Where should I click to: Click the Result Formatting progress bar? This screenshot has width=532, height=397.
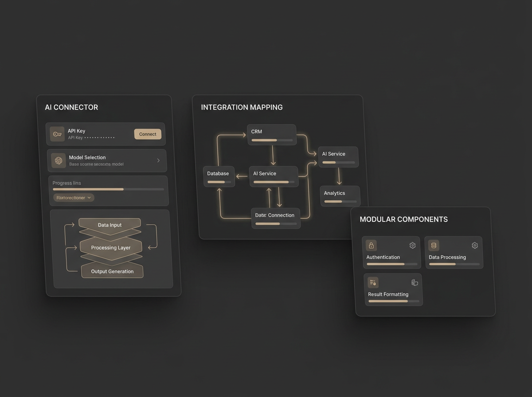tap(394, 301)
